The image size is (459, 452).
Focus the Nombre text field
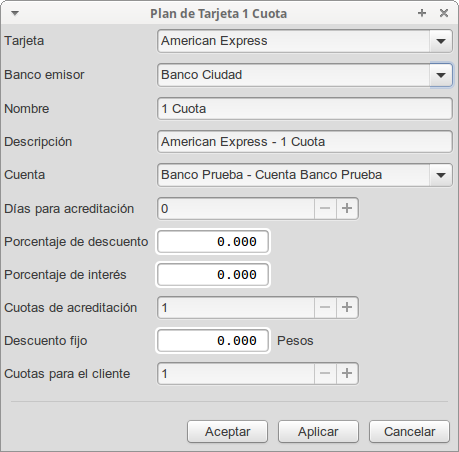point(305,109)
